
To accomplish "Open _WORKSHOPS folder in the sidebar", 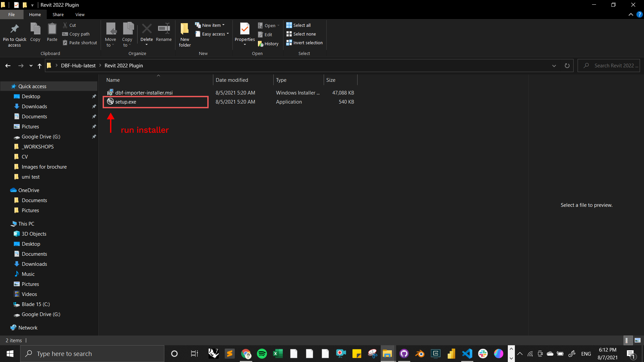I will (38, 146).
